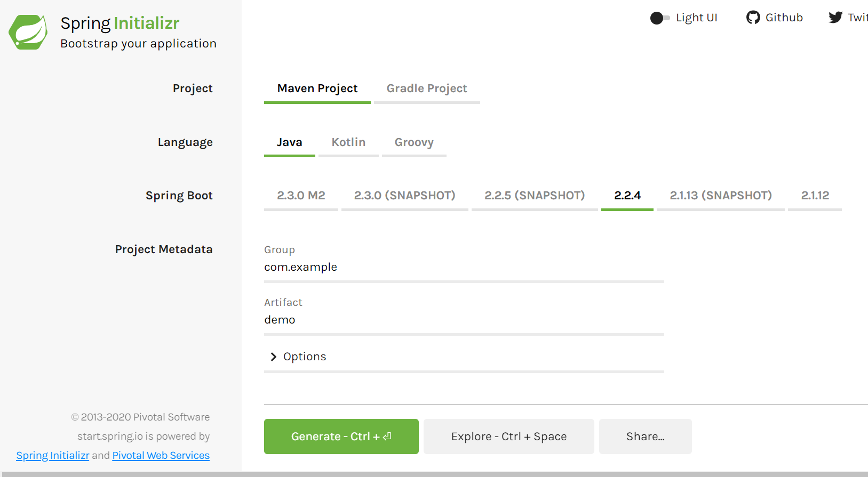868x477 pixels.
Task: Choose Java as the language
Action: click(290, 143)
